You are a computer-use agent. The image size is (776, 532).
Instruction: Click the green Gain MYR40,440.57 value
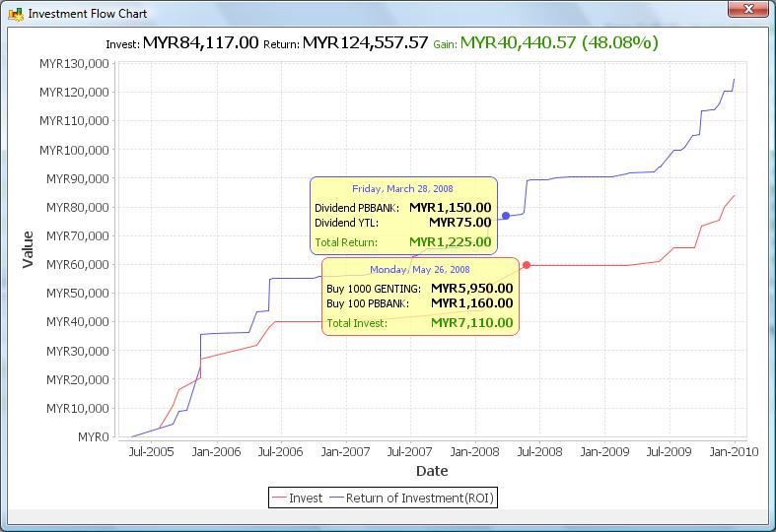click(x=560, y=42)
